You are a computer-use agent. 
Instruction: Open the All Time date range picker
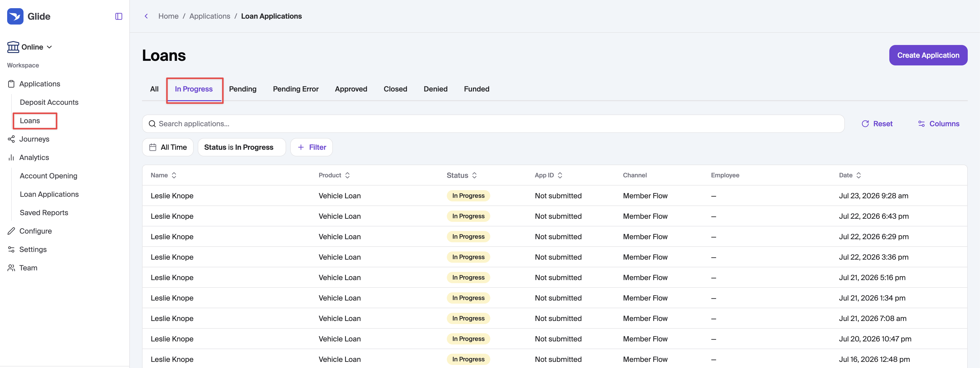(168, 147)
